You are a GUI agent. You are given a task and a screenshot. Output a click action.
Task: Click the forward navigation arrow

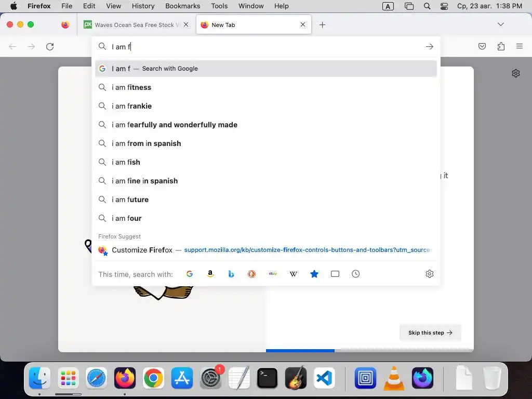pos(31,46)
